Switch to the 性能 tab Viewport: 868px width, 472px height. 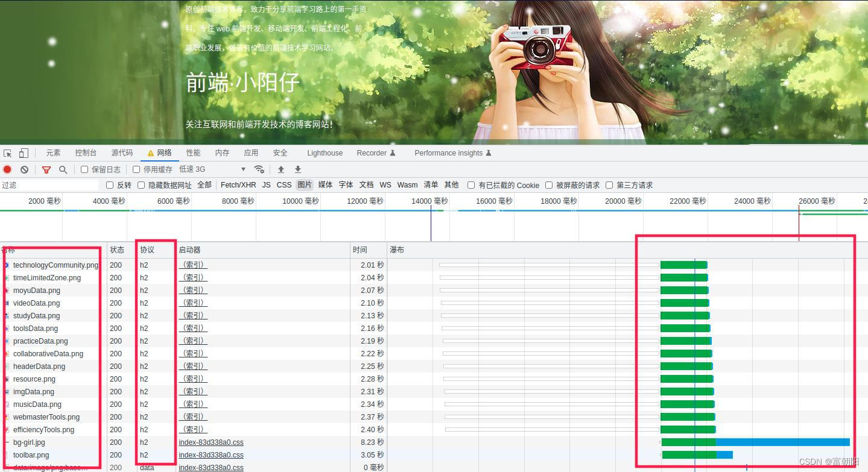point(192,153)
